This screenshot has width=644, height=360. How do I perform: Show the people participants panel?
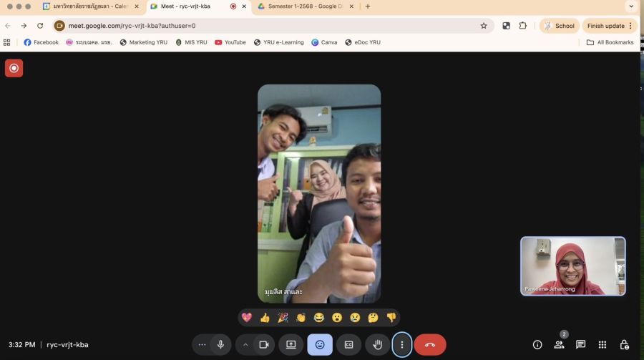pyautogui.click(x=559, y=344)
